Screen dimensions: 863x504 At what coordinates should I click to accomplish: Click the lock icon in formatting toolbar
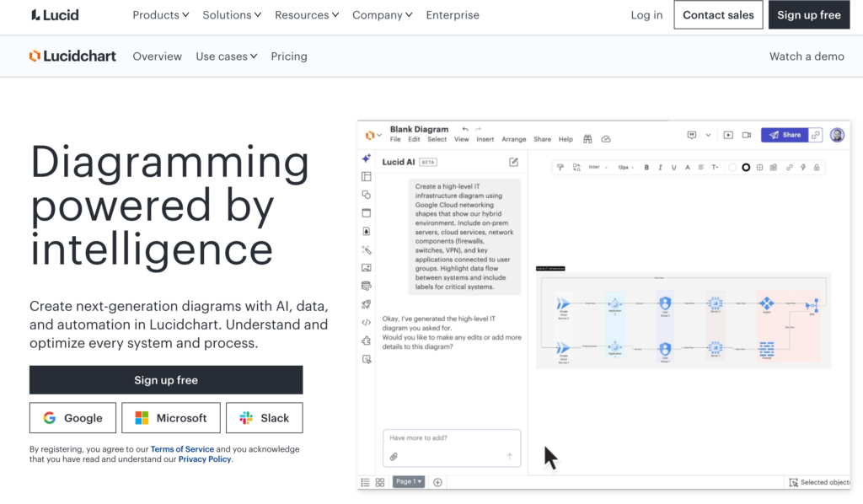pyautogui.click(x=817, y=167)
